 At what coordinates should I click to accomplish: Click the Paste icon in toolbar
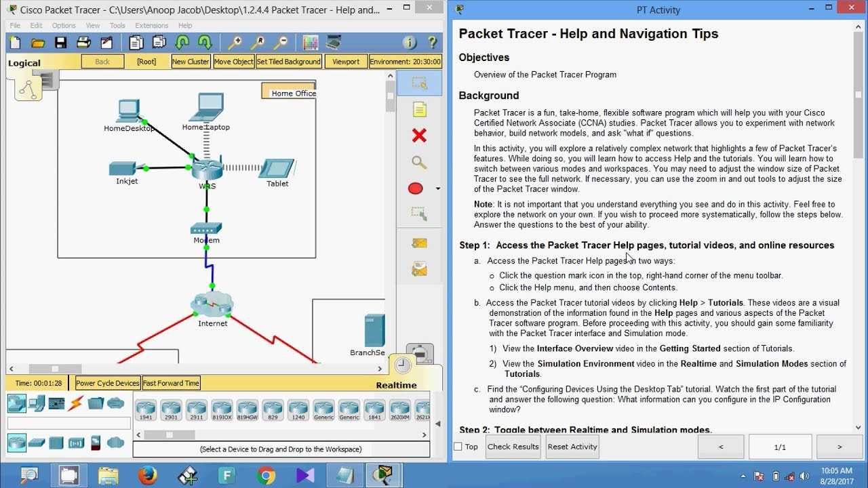159,43
